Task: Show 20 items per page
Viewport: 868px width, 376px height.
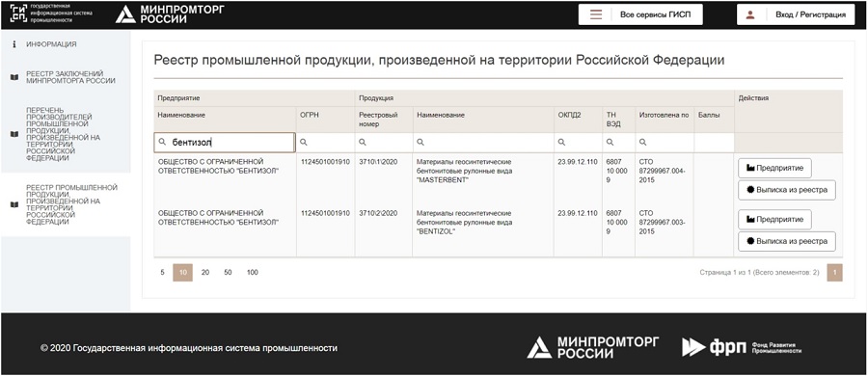Action: click(204, 273)
